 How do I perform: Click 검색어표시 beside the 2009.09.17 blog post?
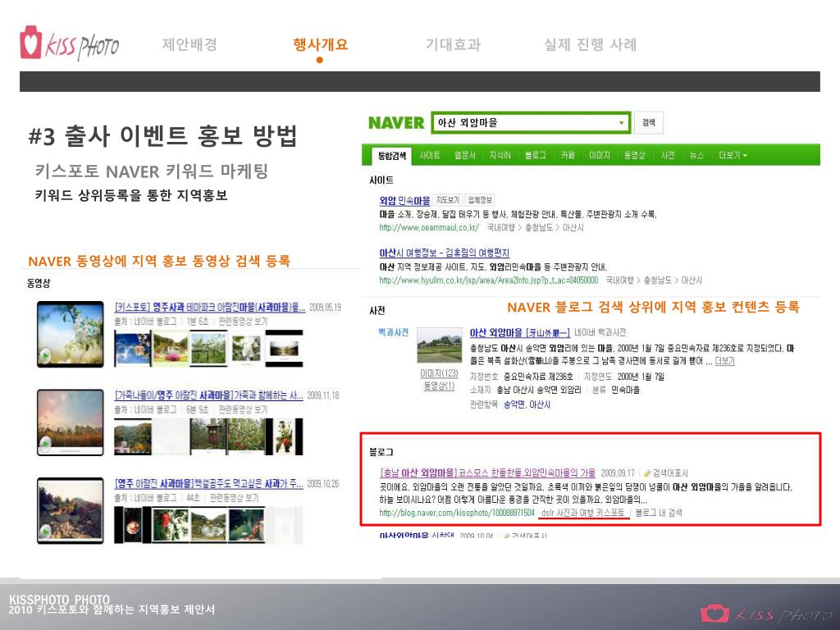click(670, 473)
